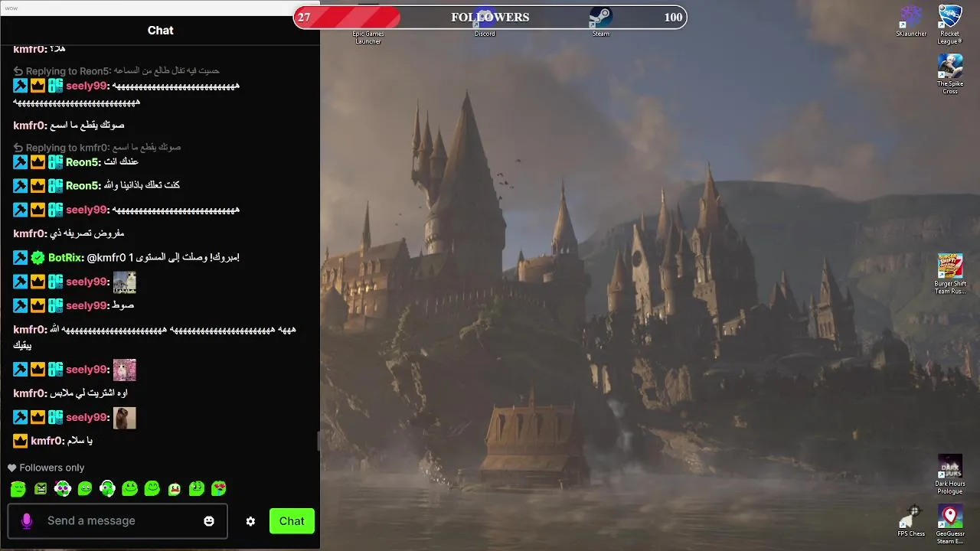Open GeoGuessr Steam Edition desktop shortcut
Screen dimensions: 980x551
[x=950, y=525]
